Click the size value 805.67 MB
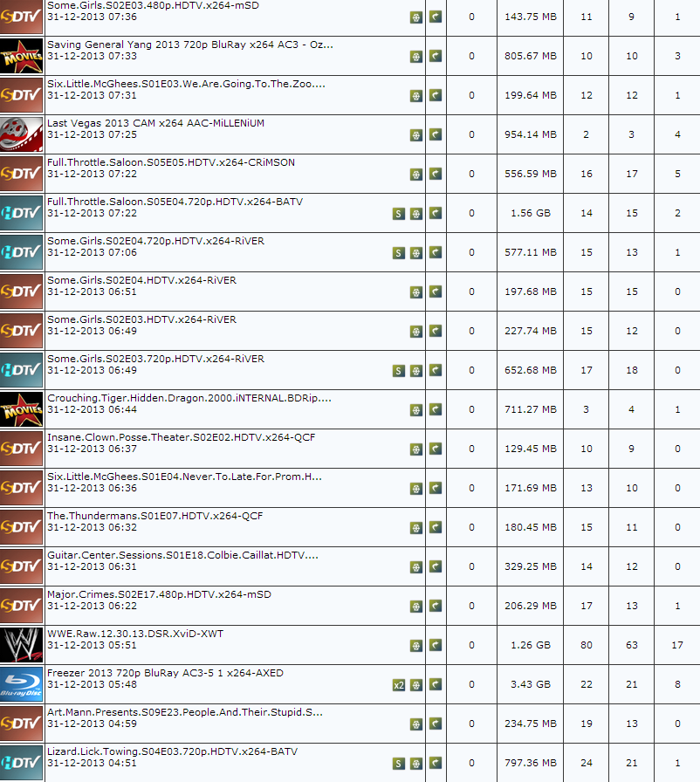Viewport: 700px width, 782px height. [x=531, y=56]
